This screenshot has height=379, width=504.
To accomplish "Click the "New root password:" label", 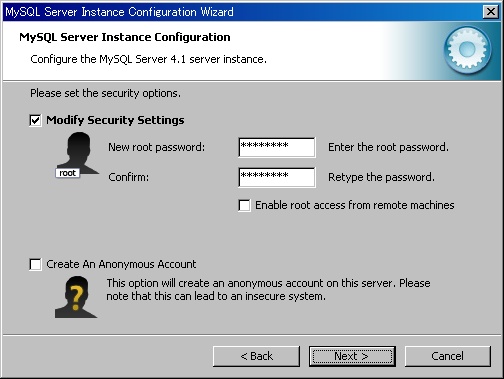I will [x=156, y=147].
